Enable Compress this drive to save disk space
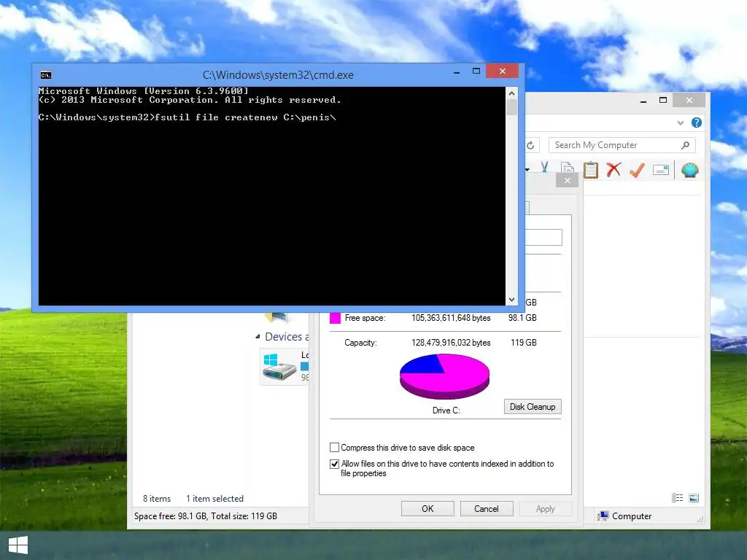 [x=334, y=448]
